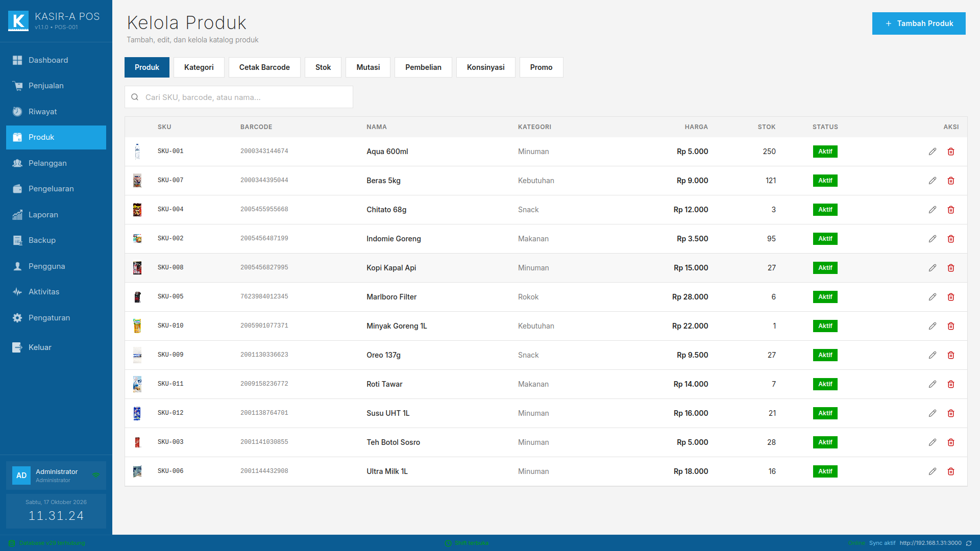Screen dimensions: 980x551
Task: Click the sync refresh icon in status bar
Action: (969, 543)
